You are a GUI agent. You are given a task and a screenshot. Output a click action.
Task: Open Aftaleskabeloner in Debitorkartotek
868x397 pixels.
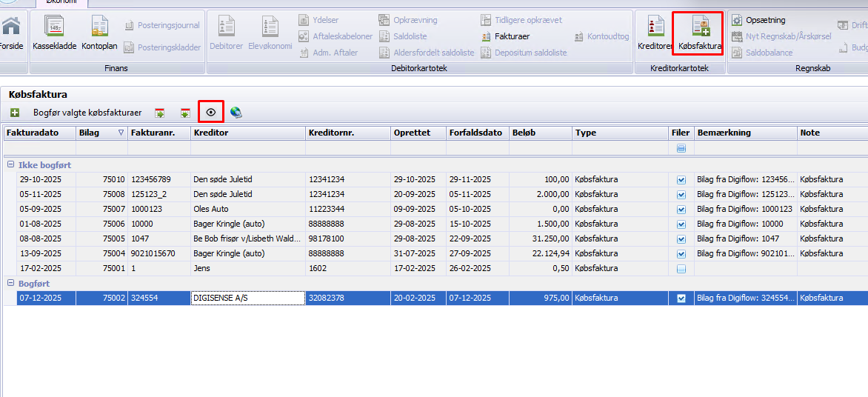pyautogui.click(x=335, y=36)
